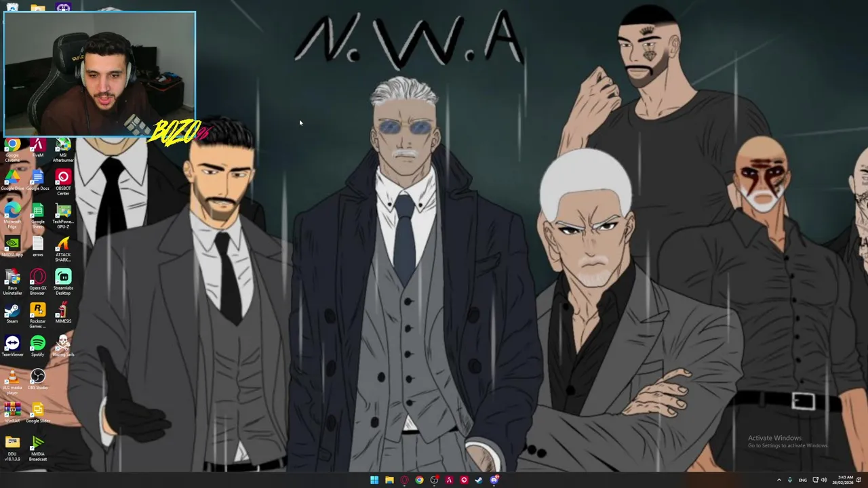
Task: Open the Steam desktop shortcut
Action: 12,312
